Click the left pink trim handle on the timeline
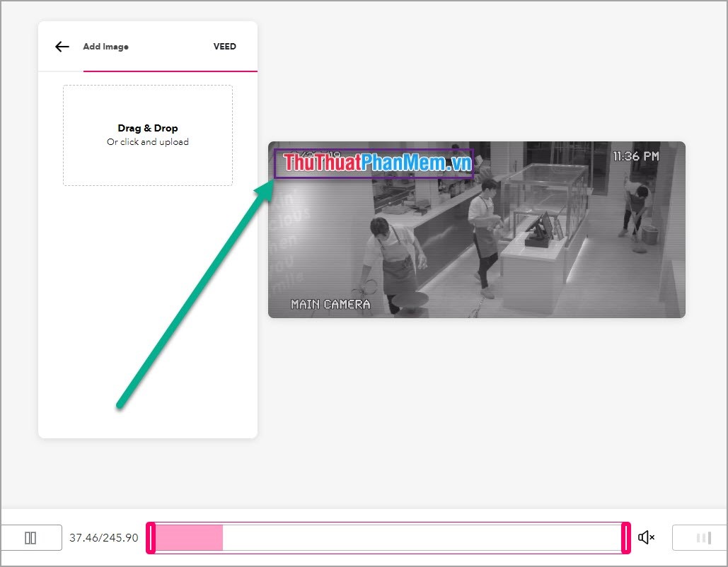Screen dimensions: 728x567 pos(150,537)
